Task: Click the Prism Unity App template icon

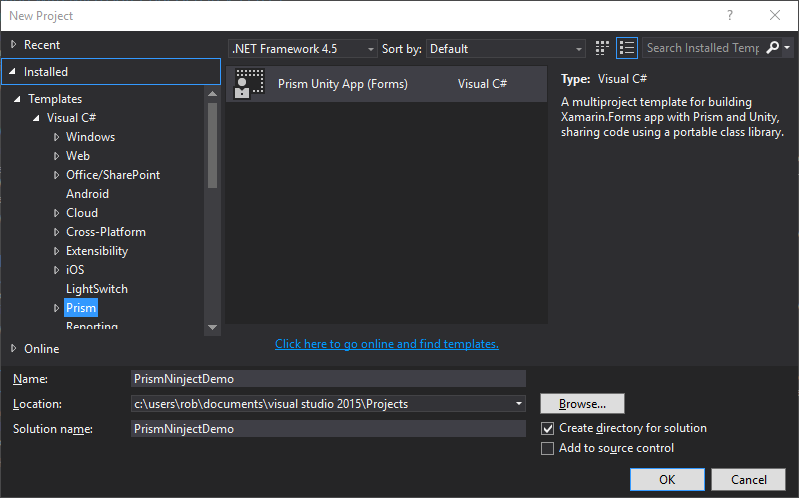Action: coord(250,84)
